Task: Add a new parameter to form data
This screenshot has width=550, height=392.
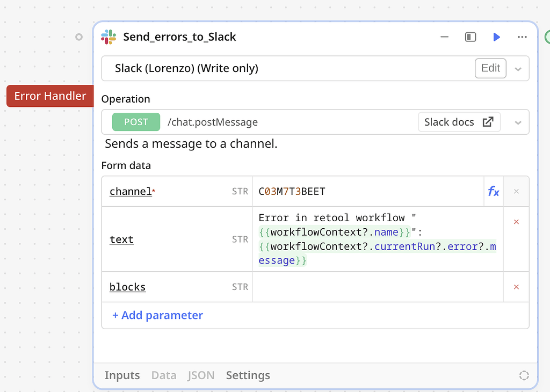Action: tap(157, 315)
